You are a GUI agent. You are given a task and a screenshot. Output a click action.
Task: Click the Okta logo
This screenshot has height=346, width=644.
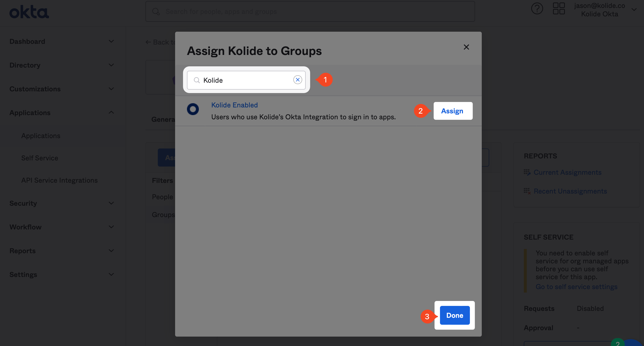pyautogui.click(x=29, y=12)
